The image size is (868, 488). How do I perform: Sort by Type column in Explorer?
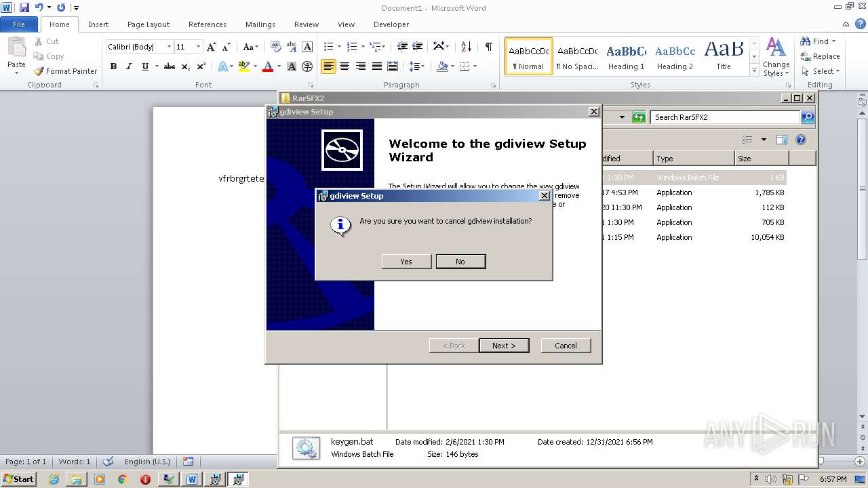[694, 159]
